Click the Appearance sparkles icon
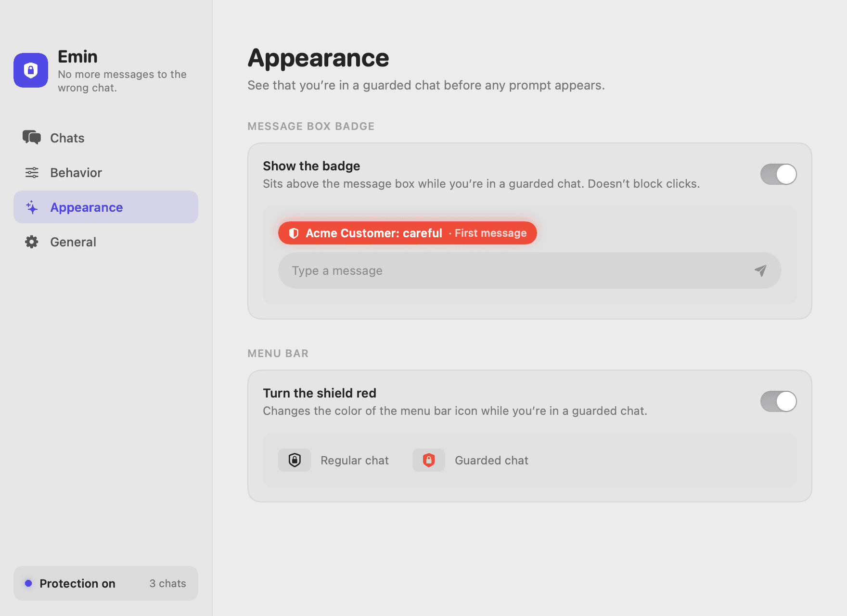 pos(32,207)
